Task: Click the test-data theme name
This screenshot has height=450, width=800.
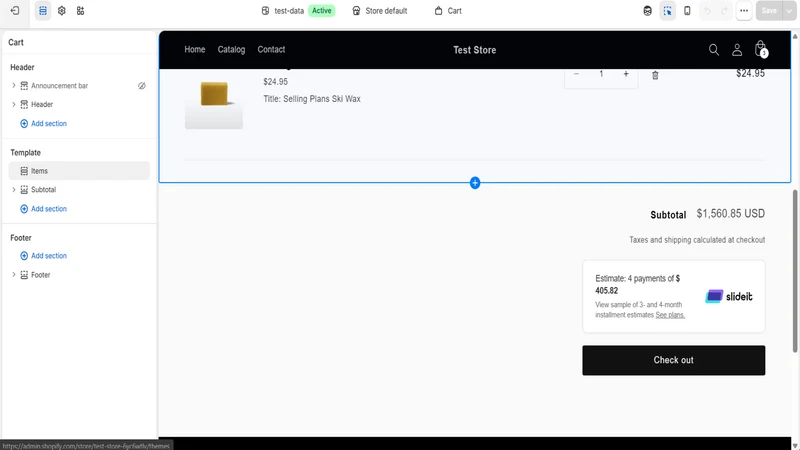Action: click(x=289, y=11)
